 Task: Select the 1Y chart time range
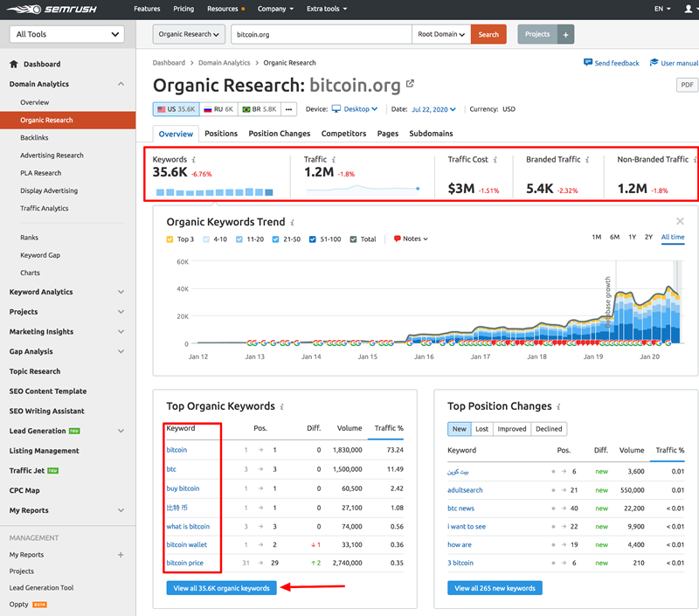[632, 237]
